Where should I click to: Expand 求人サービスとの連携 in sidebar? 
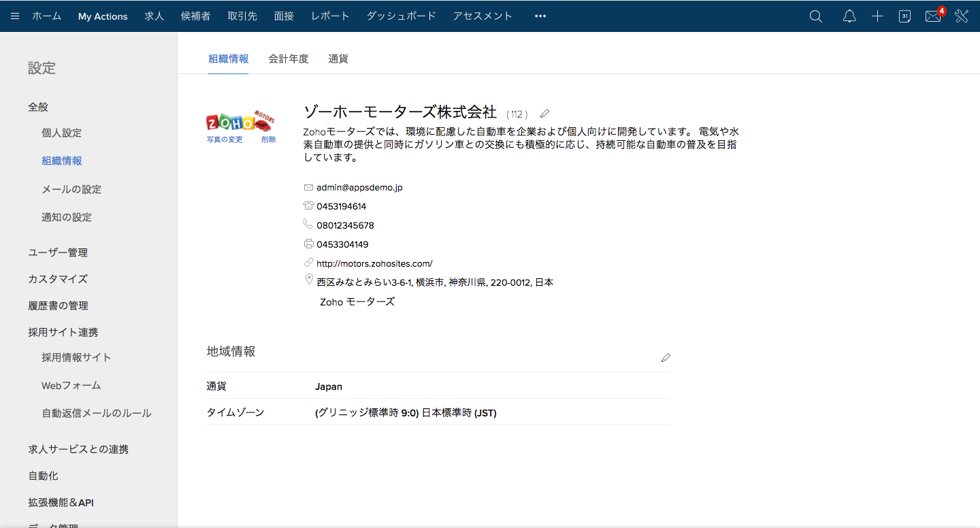pos(78,449)
